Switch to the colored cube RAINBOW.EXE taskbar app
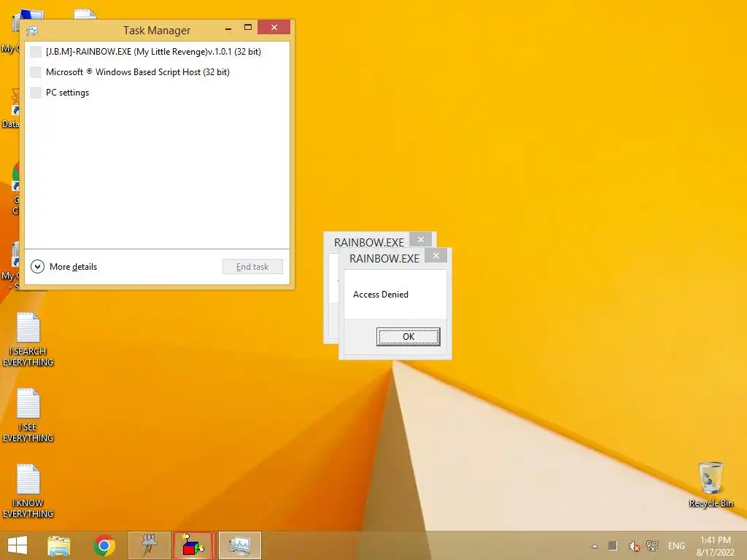 [x=194, y=545]
